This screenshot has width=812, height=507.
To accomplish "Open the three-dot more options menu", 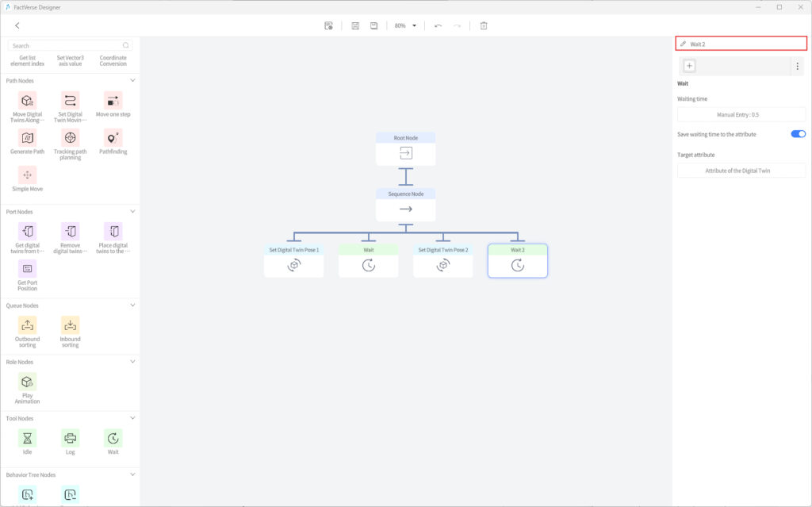I will point(798,66).
